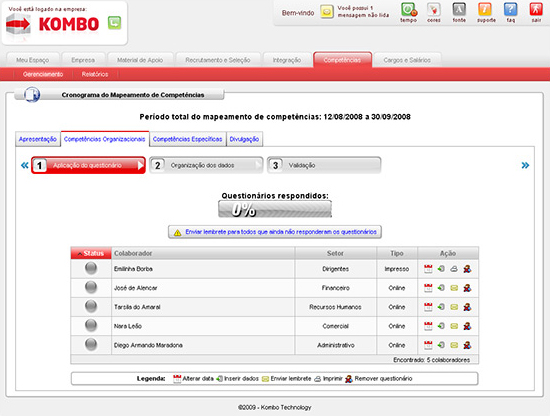Viewport: 550px width, 416px height.
Task: Go to previous step with left double arrow
Action: (x=24, y=165)
